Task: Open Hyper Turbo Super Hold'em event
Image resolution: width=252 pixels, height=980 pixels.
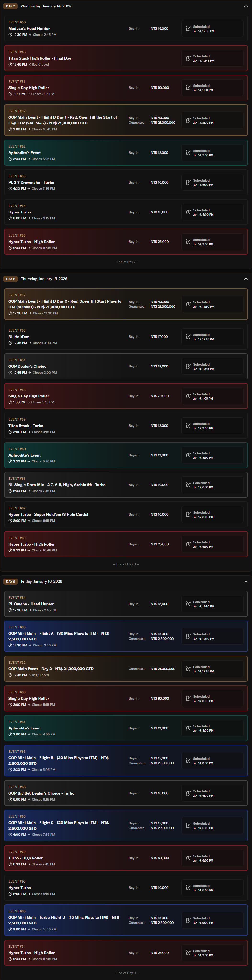Action: click(48, 514)
